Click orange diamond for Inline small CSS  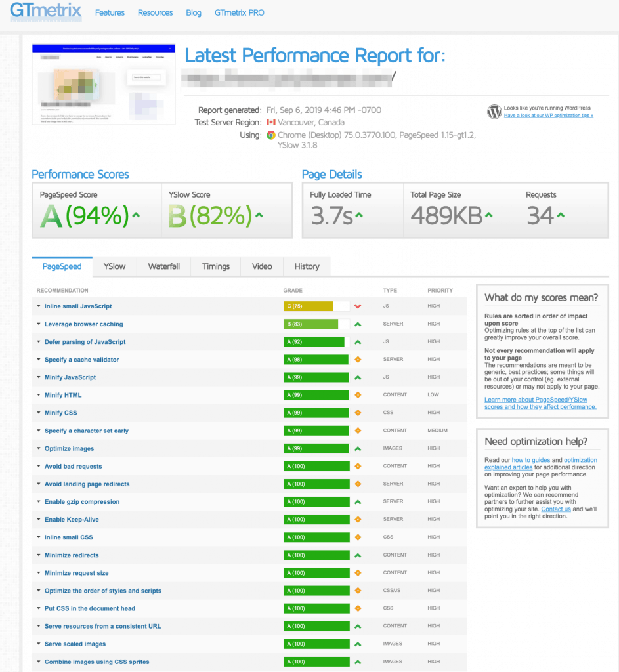pyautogui.click(x=358, y=537)
